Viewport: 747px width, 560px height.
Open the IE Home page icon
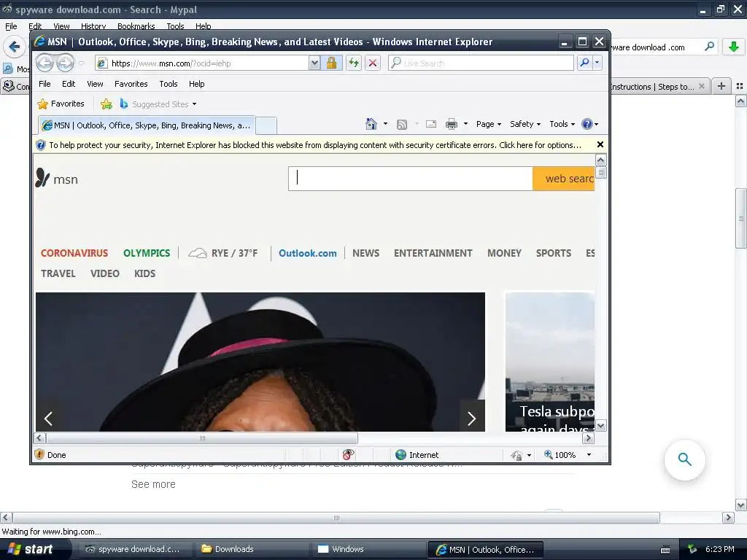click(371, 124)
